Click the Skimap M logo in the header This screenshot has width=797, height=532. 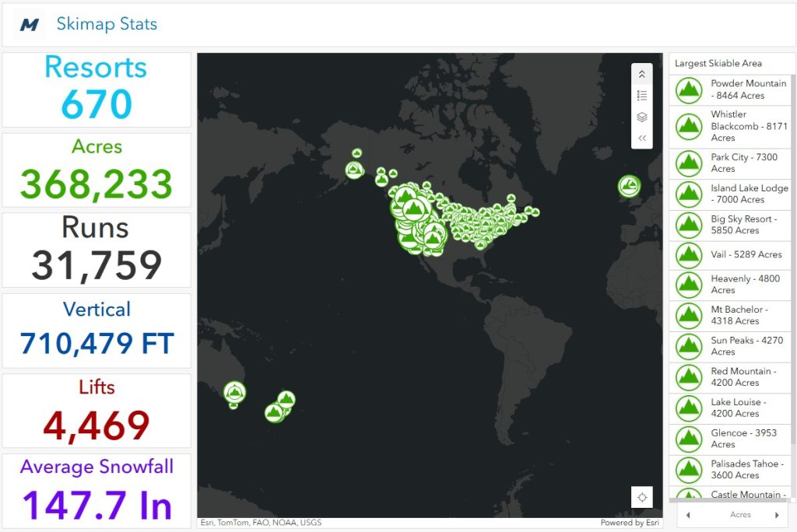pos(29,24)
